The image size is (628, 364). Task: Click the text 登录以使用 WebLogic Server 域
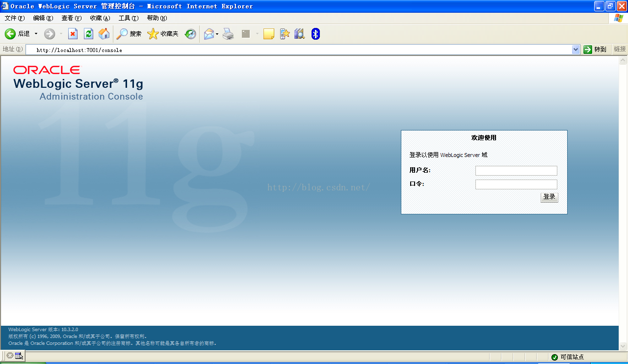click(448, 155)
